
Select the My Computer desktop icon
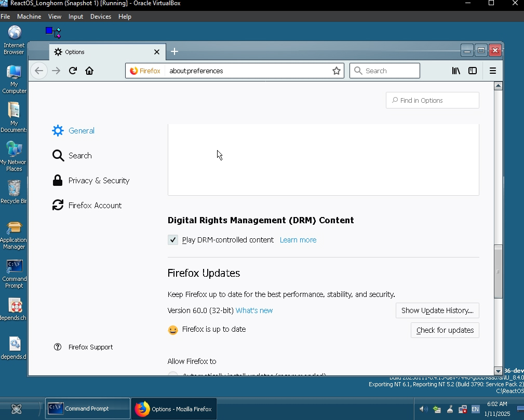pos(14,79)
